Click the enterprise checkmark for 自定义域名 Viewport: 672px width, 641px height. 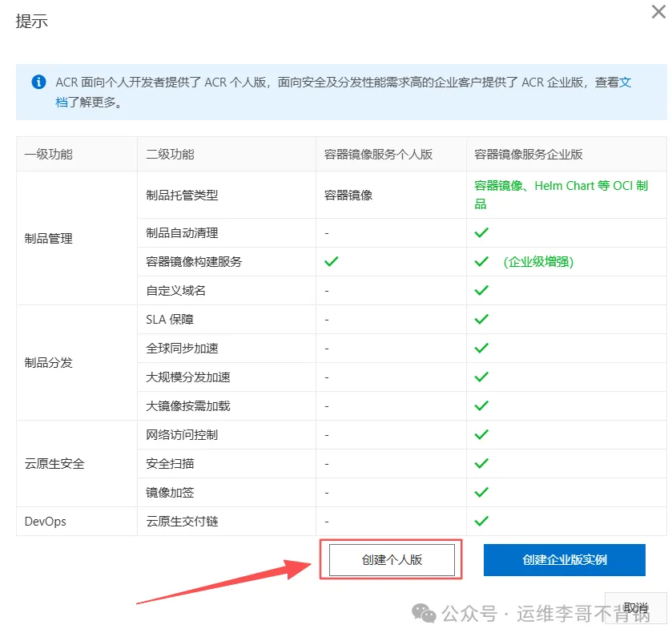tap(481, 290)
